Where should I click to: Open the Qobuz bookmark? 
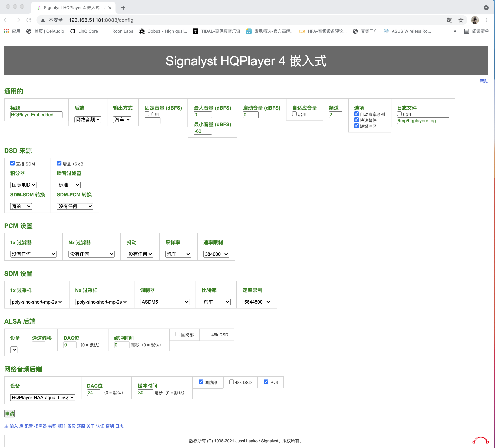click(163, 31)
